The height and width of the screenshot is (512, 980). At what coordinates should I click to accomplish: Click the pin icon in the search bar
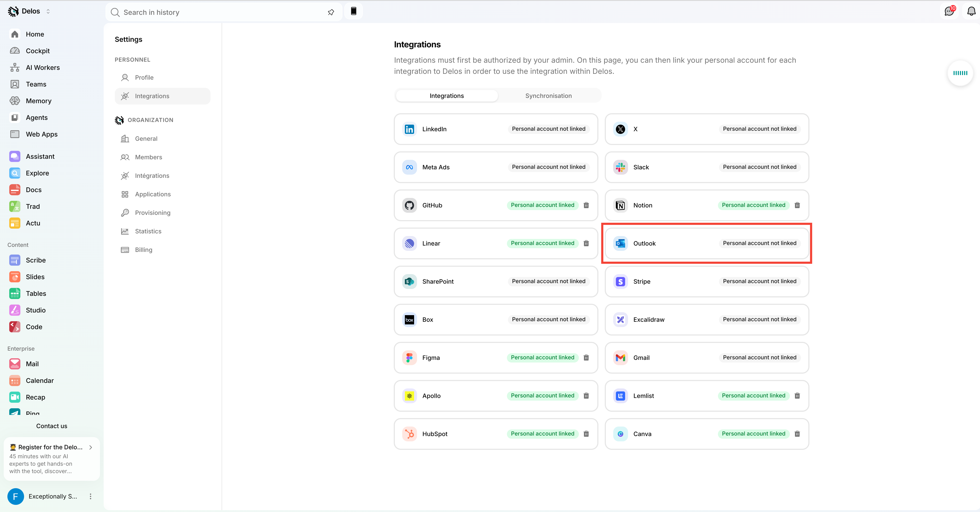[331, 12]
